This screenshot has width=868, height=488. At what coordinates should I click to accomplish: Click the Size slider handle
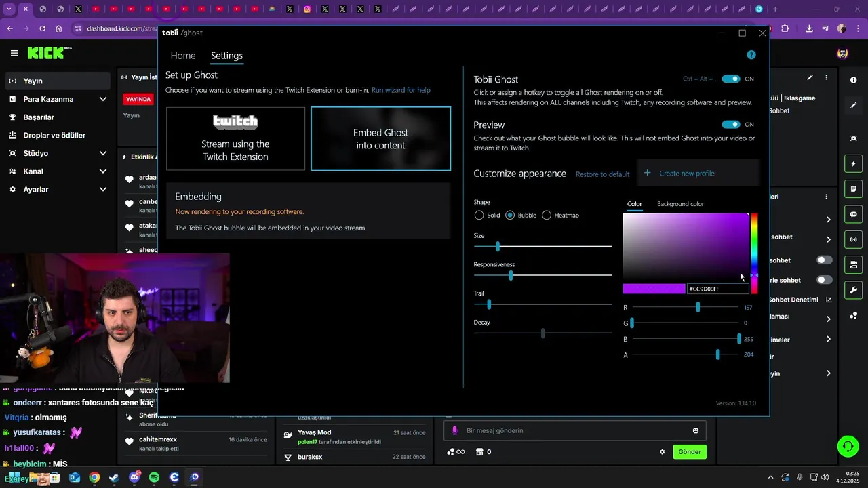(x=498, y=247)
